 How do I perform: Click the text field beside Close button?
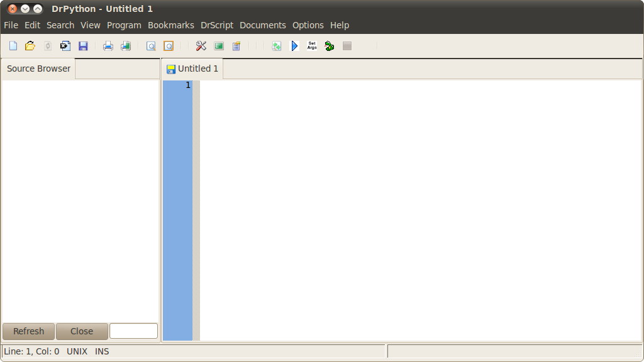tap(133, 331)
